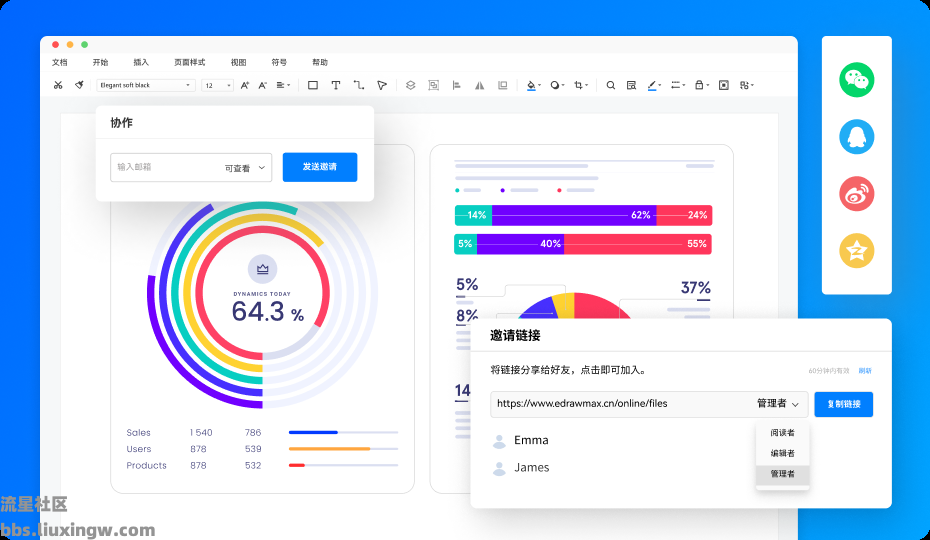Decrease font size with A- icon

262,85
